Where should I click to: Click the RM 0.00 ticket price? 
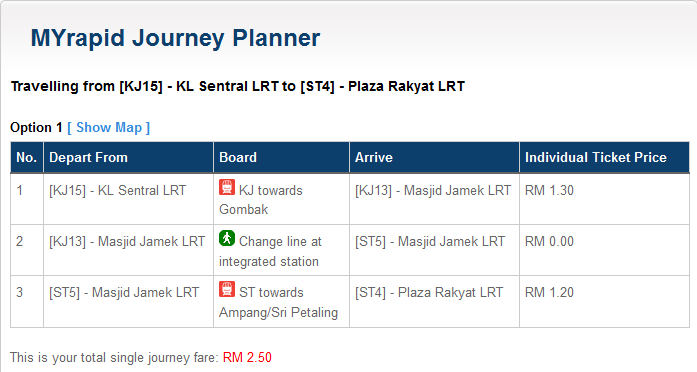(549, 241)
